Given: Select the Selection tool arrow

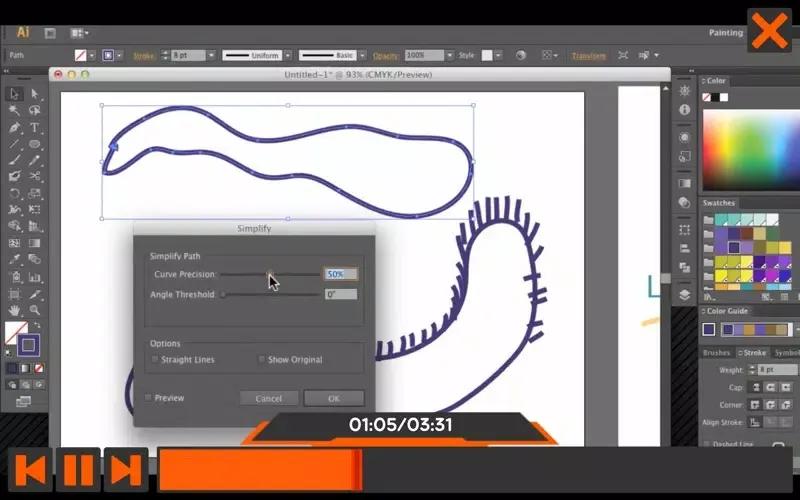Looking at the screenshot, I should click(14, 94).
